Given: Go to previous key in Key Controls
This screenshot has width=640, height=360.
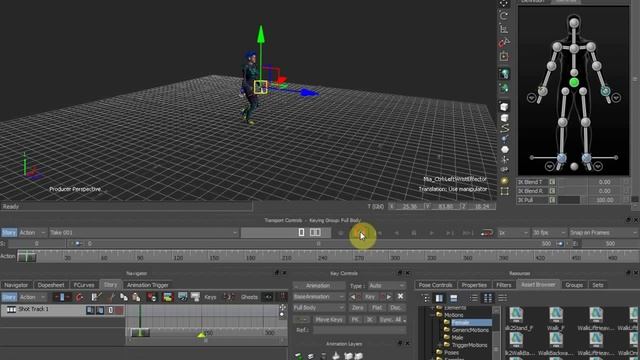Looking at the screenshot, I should (x=353, y=297).
